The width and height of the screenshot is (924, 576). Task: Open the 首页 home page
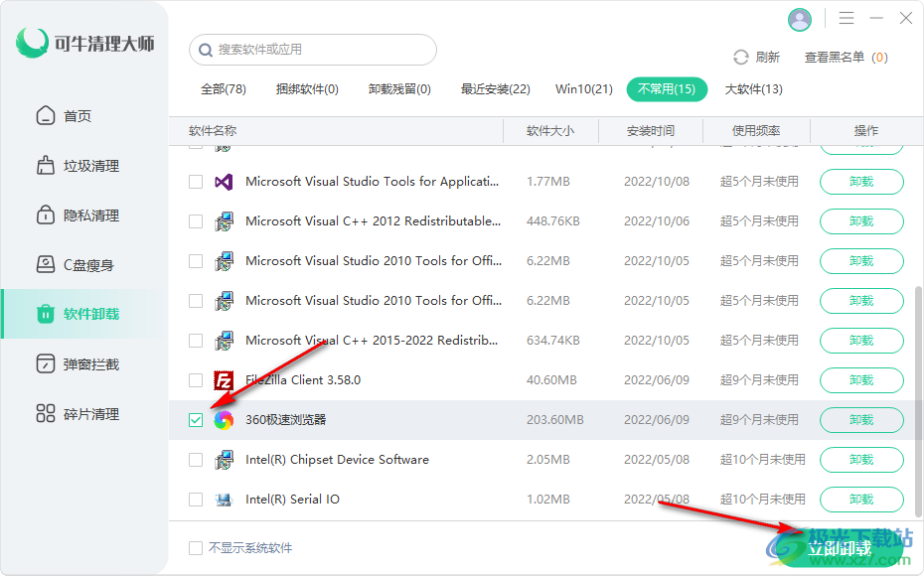pos(65,116)
